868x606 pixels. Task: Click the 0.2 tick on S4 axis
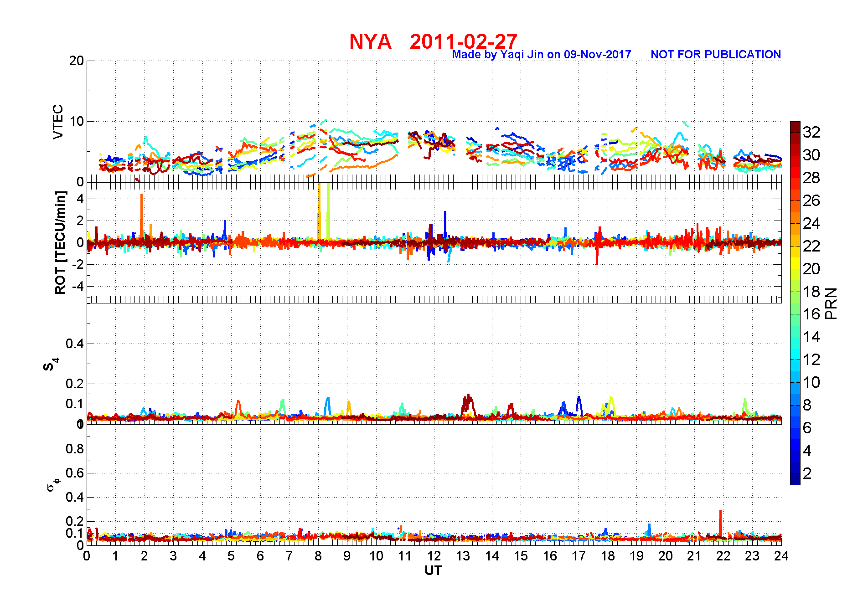[x=75, y=384]
